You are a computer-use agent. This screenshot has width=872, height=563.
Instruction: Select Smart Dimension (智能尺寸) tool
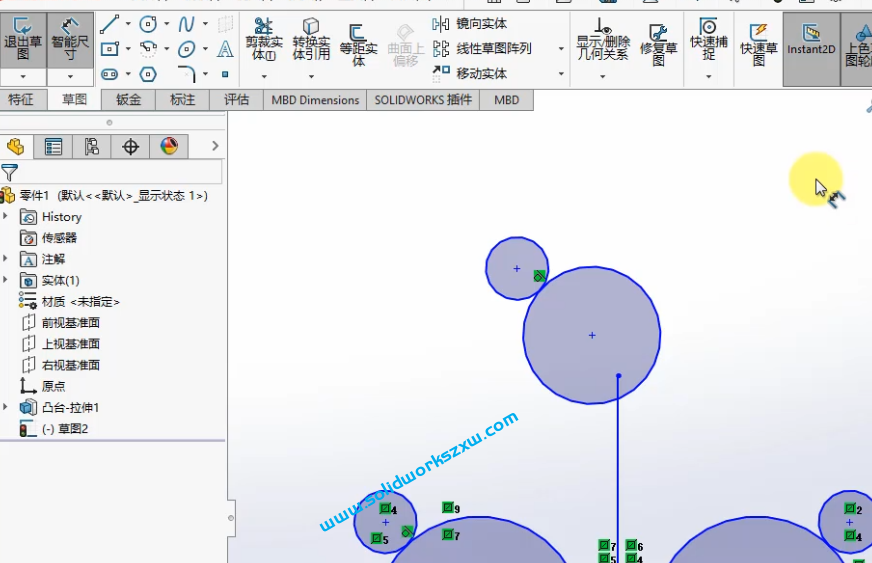click(70, 40)
